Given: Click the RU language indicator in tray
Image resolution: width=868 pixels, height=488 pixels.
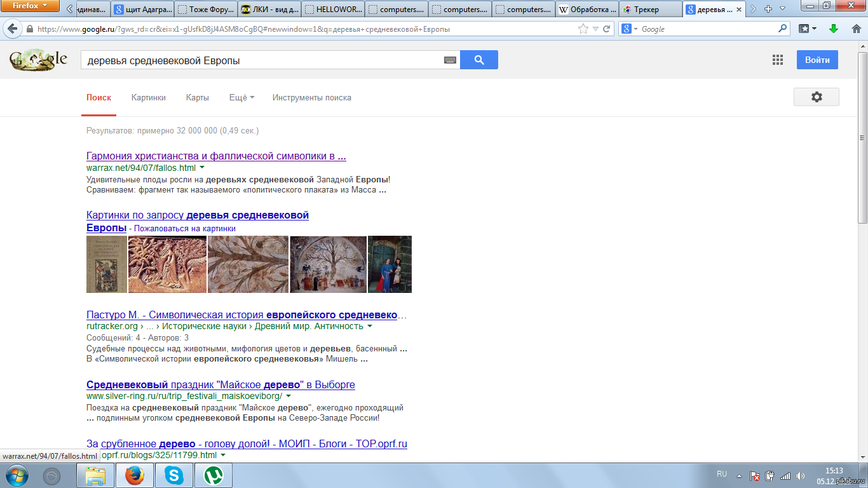Looking at the screenshot, I should click(721, 474).
